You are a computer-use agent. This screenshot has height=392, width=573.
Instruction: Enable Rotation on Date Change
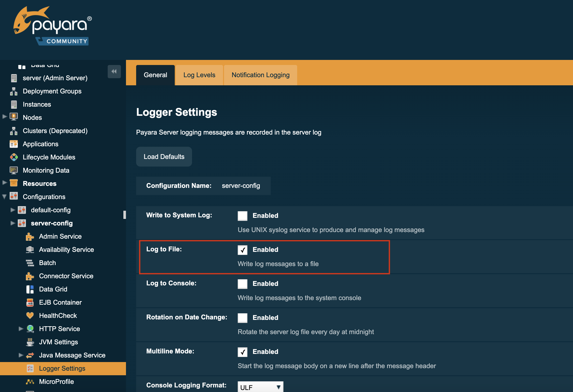242,318
